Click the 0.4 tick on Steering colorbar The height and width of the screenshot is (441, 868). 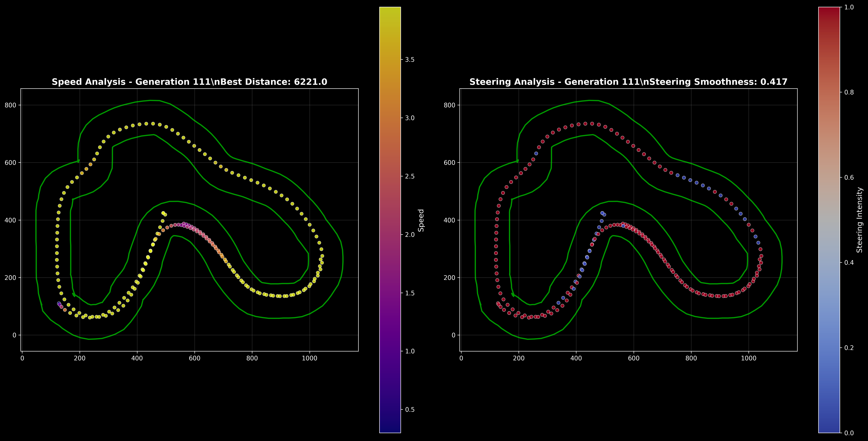849,262
